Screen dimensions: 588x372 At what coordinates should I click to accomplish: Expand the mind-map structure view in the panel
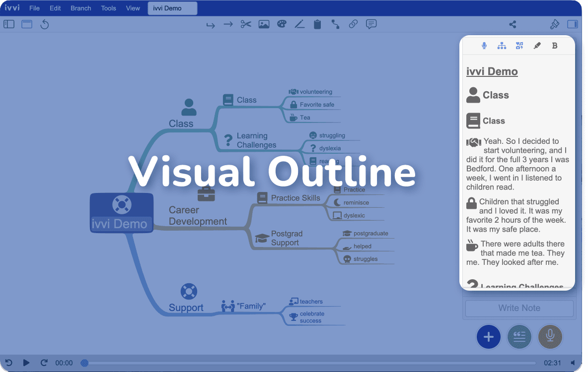502,45
